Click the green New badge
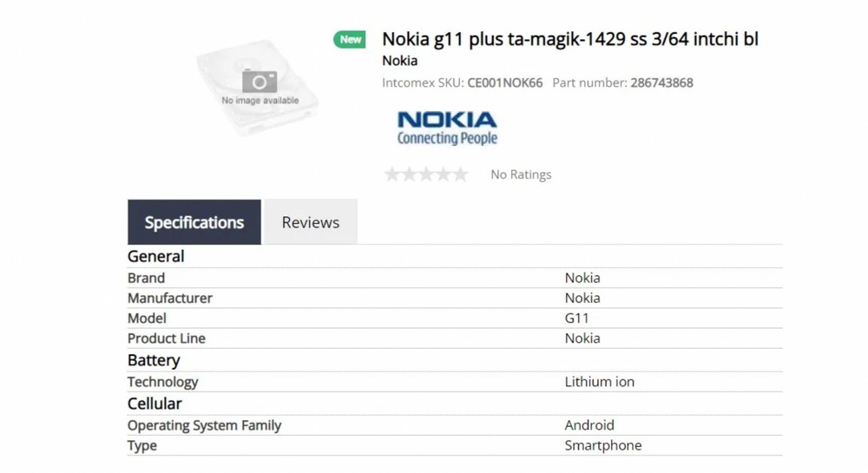 click(349, 39)
